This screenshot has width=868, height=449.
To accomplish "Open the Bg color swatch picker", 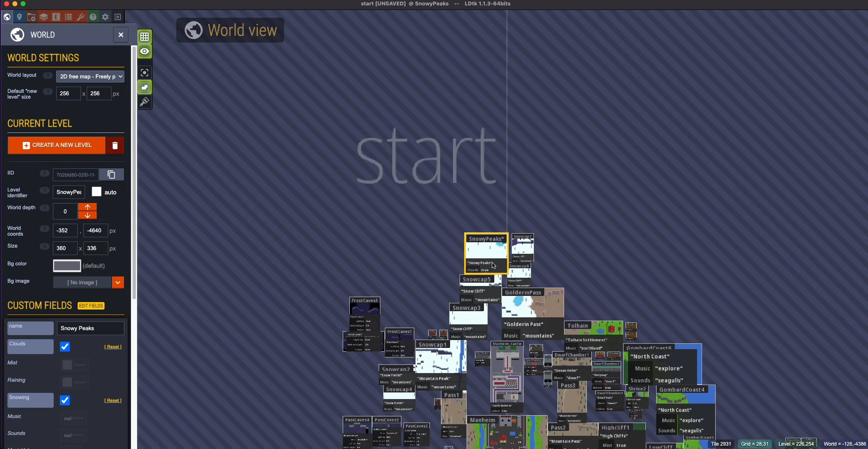I will pos(66,265).
